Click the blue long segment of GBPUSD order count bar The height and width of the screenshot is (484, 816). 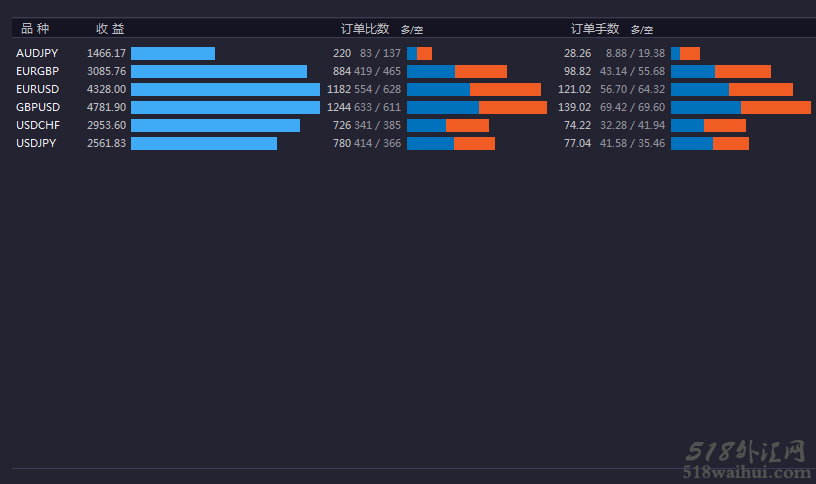(x=443, y=107)
